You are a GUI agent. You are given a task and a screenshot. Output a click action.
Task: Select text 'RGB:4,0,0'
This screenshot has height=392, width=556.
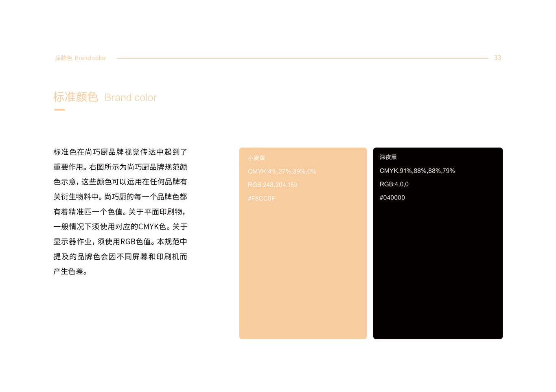click(394, 184)
